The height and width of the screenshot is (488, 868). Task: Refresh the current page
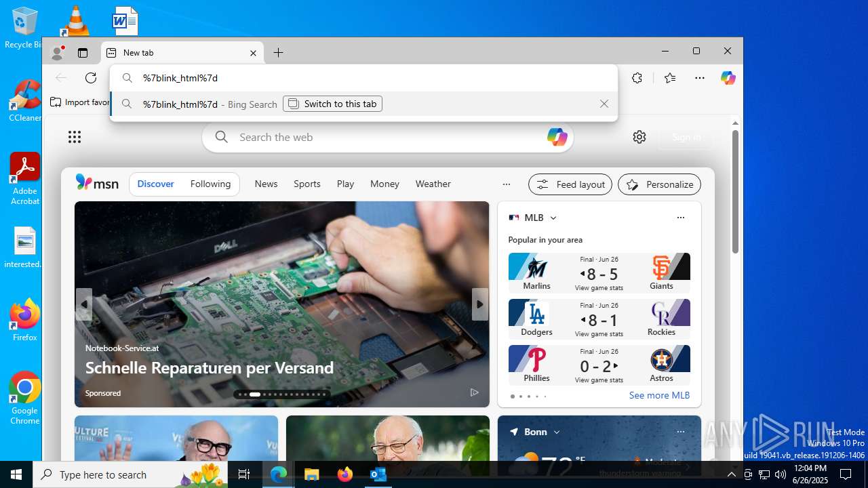(91, 78)
